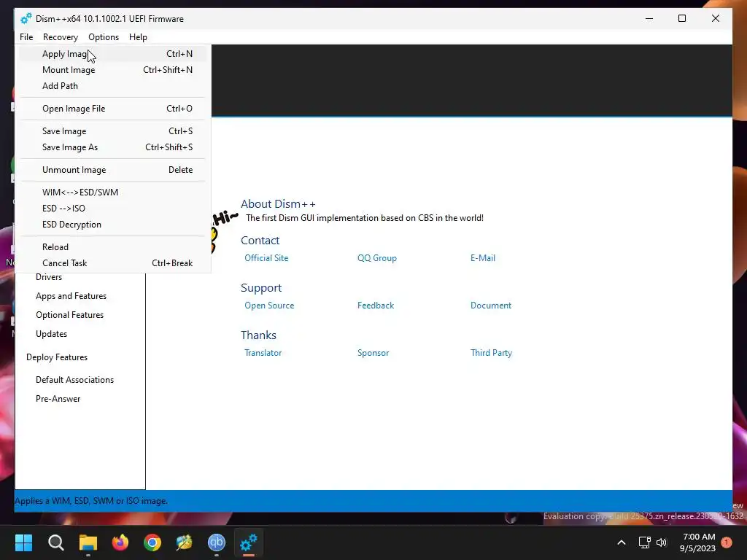Screen dimensions: 747x560
Task: Open File Explorer from the taskbar
Action: (88, 542)
